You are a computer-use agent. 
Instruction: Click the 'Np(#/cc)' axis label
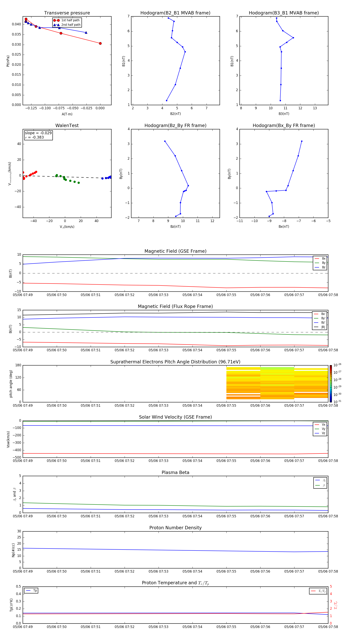coord(13,550)
